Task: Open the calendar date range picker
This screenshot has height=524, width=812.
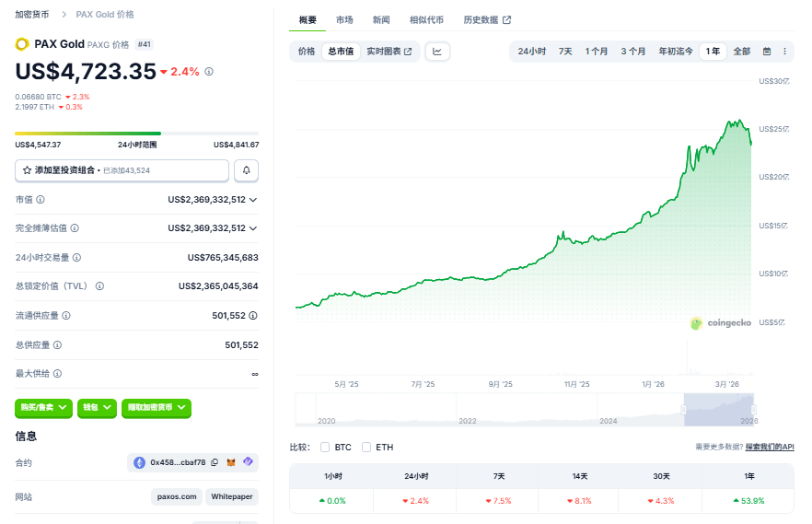Action: pyautogui.click(x=767, y=52)
